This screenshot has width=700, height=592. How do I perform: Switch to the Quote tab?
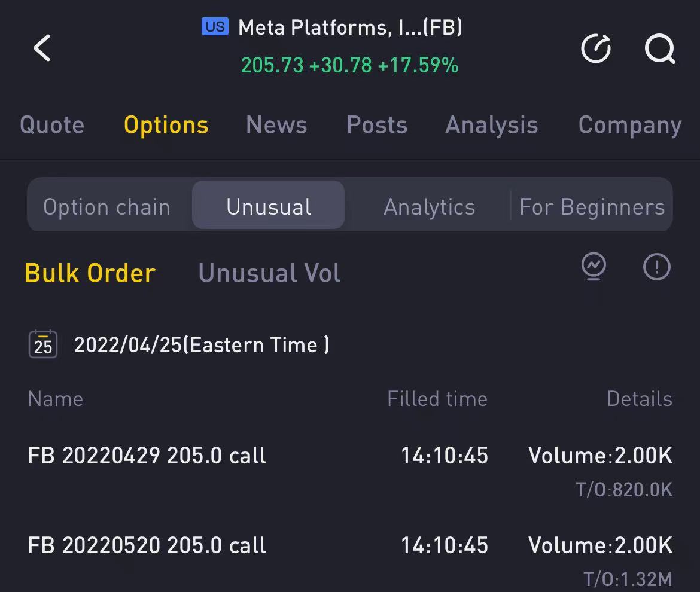52,125
